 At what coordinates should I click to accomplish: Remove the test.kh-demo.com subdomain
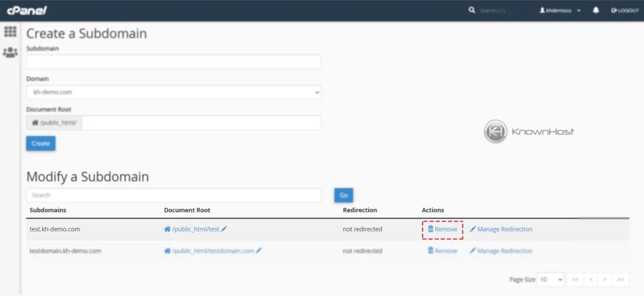coord(443,229)
